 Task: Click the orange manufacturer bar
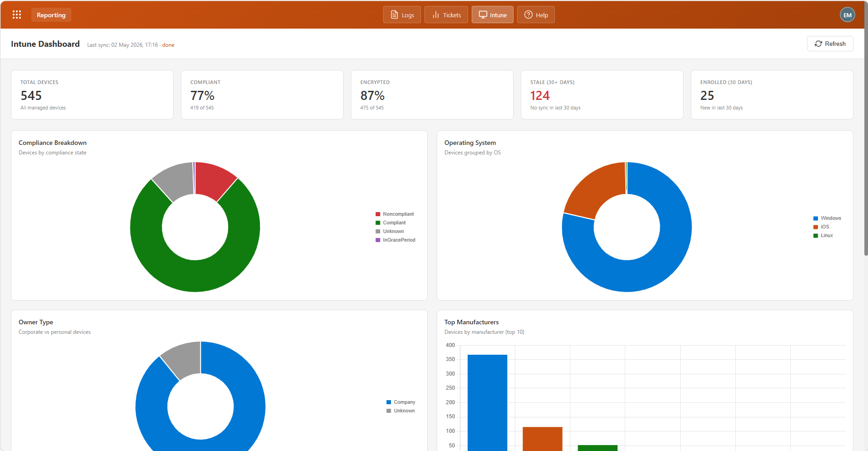click(x=543, y=439)
